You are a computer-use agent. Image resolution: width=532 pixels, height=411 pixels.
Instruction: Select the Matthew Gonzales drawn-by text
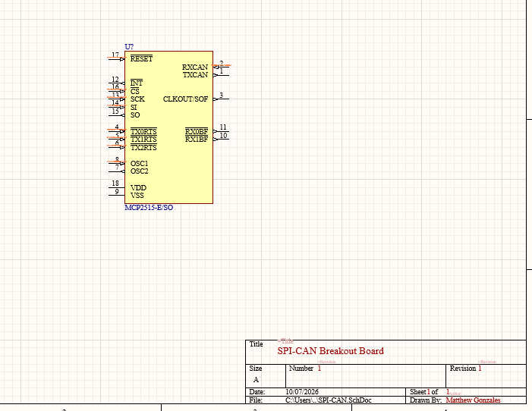tap(473, 400)
